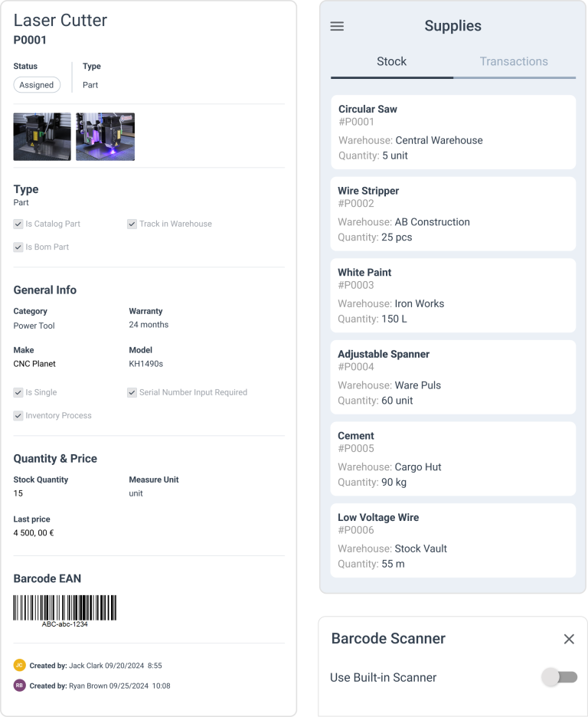Select the first Laser Cutter photo
The width and height of the screenshot is (588, 717).
(x=42, y=136)
